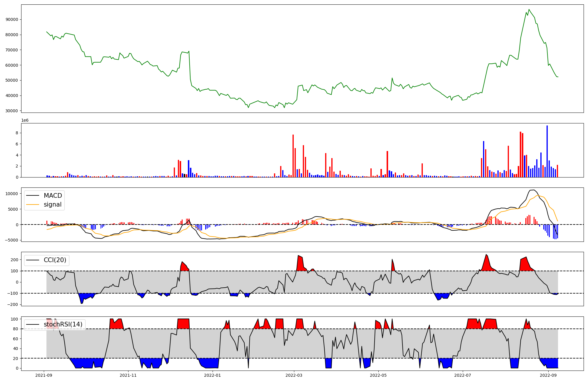
Task: Click the 2022-09 date tick label
Action: pyautogui.click(x=548, y=375)
